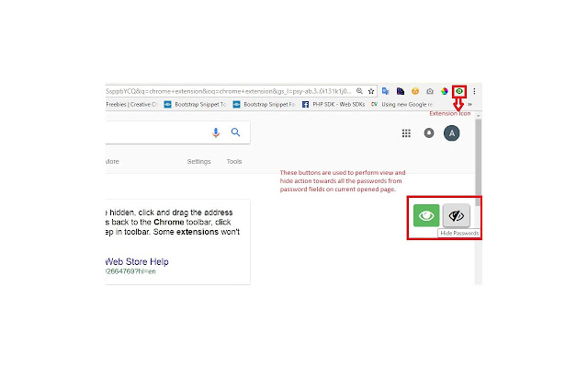Click the grey Hide Passwords crossed-eye button
This screenshot has width=588, height=368.
click(x=457, y=215)
